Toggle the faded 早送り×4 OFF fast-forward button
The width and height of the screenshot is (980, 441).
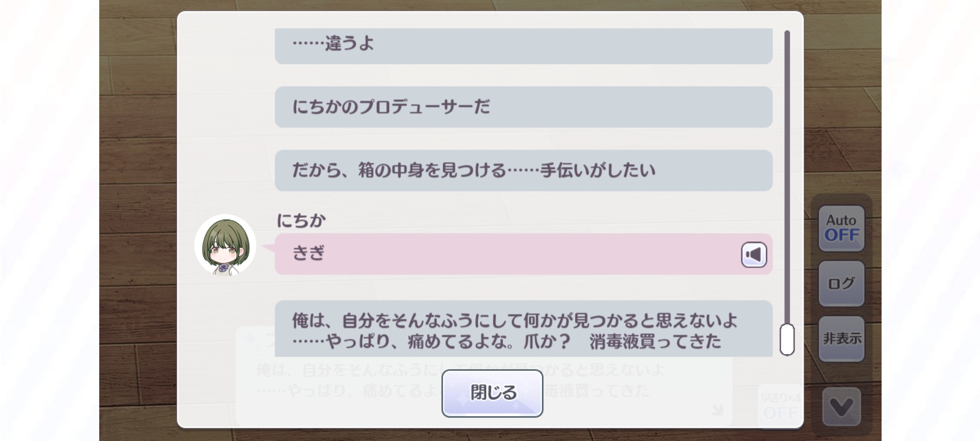point(780,406)
